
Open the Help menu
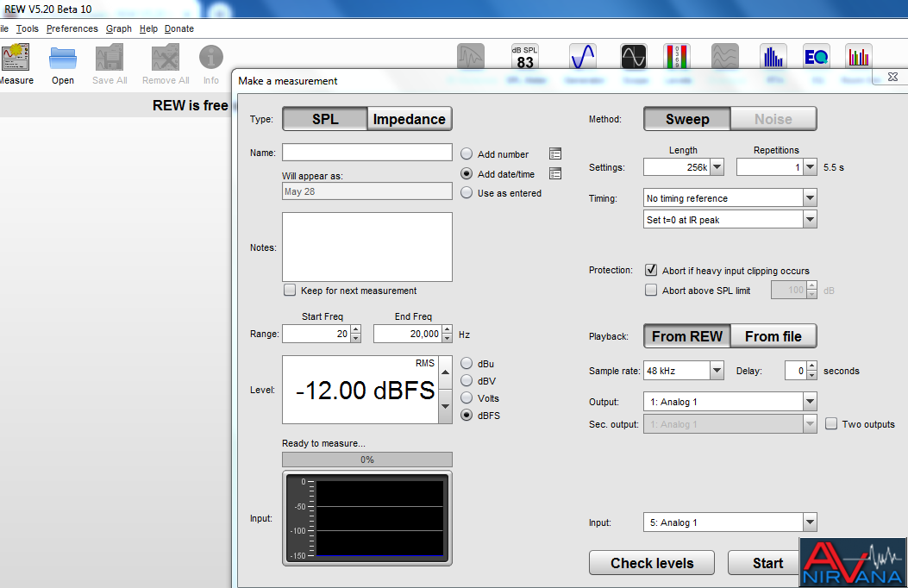coord(148,28)
